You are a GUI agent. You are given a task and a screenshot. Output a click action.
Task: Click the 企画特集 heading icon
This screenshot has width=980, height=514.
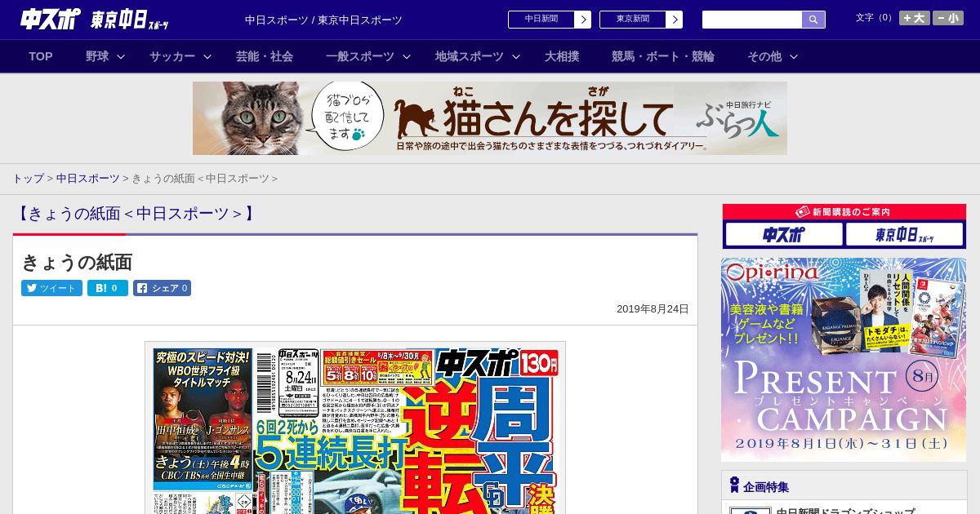(x=734, y=485)
